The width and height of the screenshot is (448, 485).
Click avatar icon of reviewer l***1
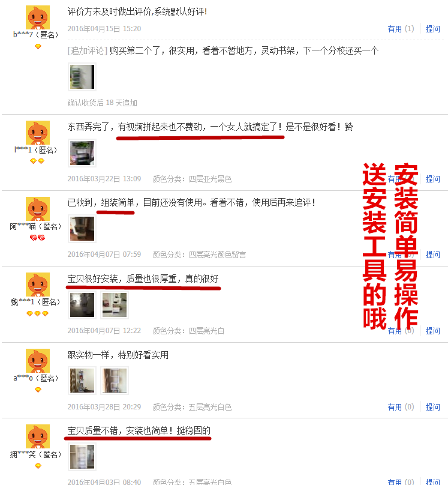pyautogui.click(x=38, y=133)
